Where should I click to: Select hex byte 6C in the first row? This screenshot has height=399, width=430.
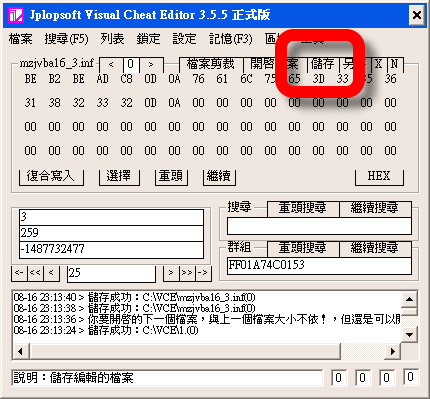pos(246,79)
